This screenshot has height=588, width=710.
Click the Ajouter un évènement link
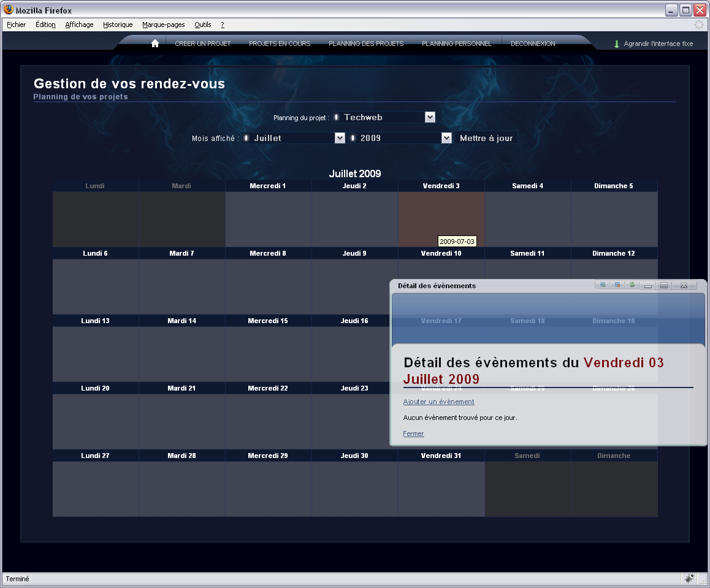(438, 402)
